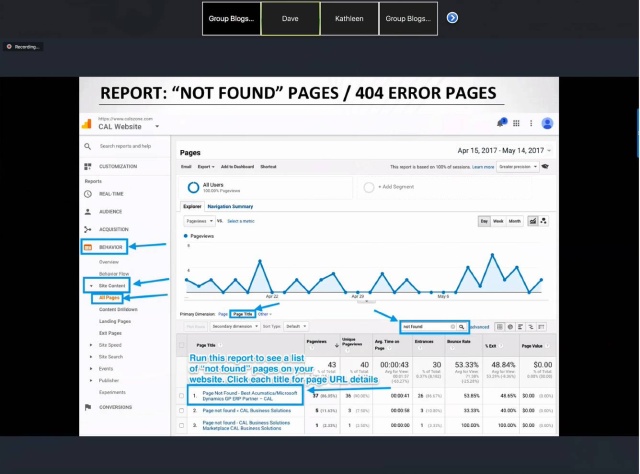Viewport: 640px width, 474px height.
Task: Open the Sort Type Default dropdown
Action: [296, 326]
